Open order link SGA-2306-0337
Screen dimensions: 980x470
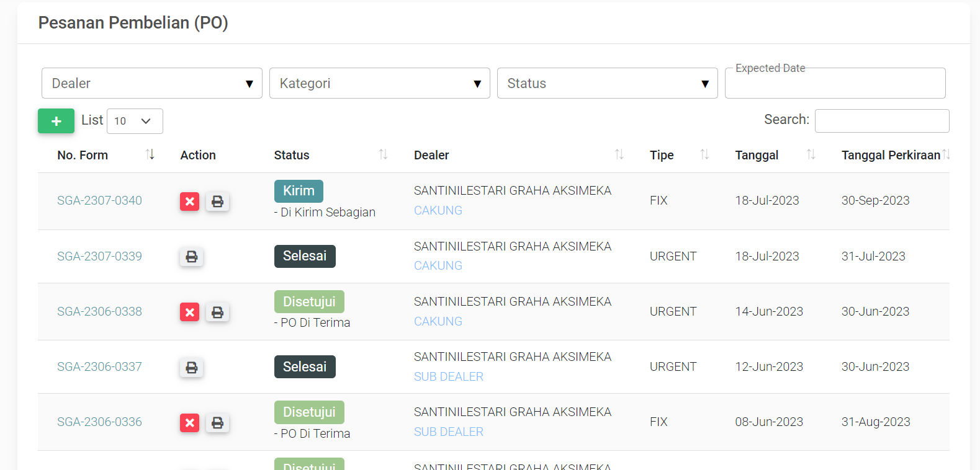click(99, 367)
